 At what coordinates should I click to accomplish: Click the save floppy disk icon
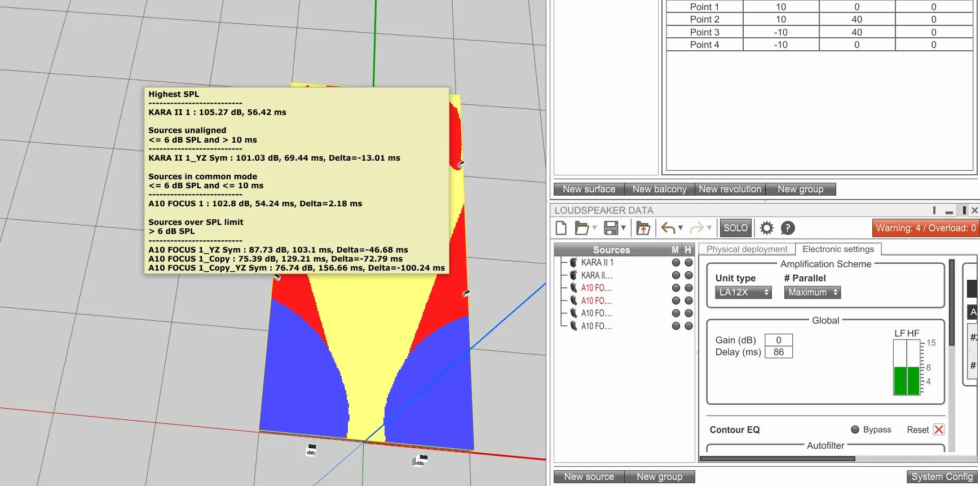coord(611,228)
